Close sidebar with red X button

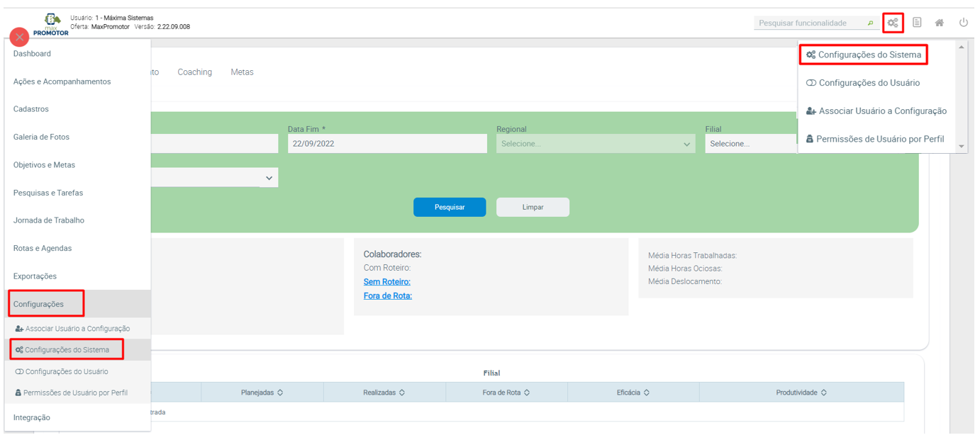19,37
